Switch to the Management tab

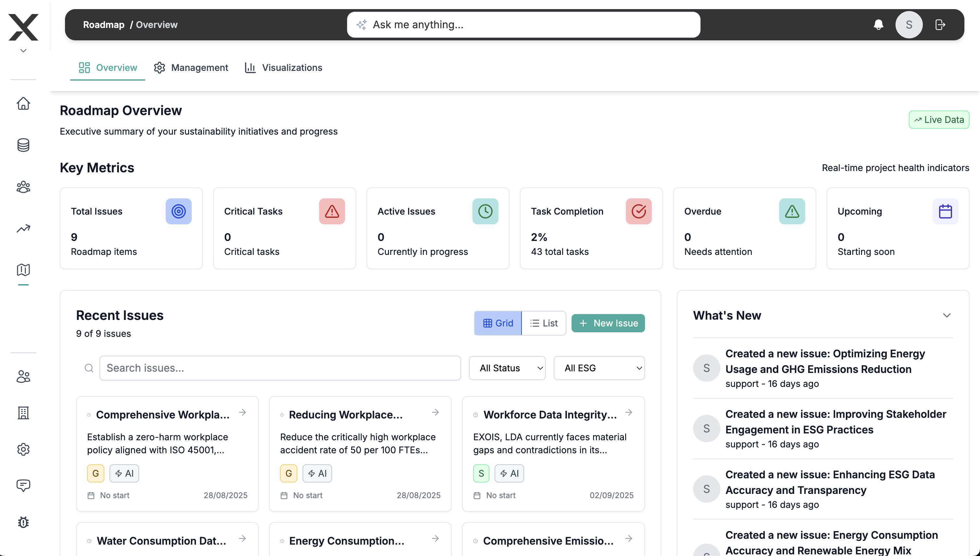[191, 68]
